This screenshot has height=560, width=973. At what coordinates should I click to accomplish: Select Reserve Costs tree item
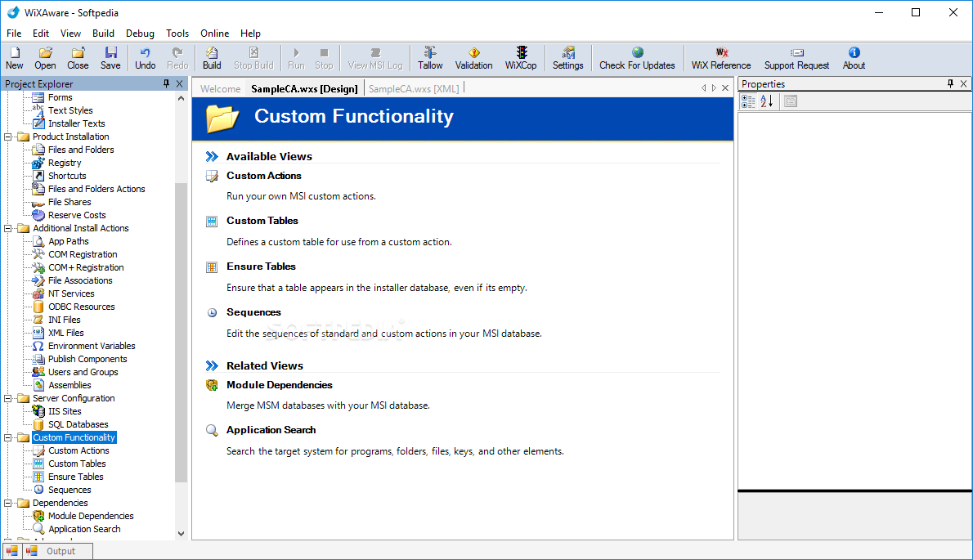pyautogui.click(x=77, y=215)
